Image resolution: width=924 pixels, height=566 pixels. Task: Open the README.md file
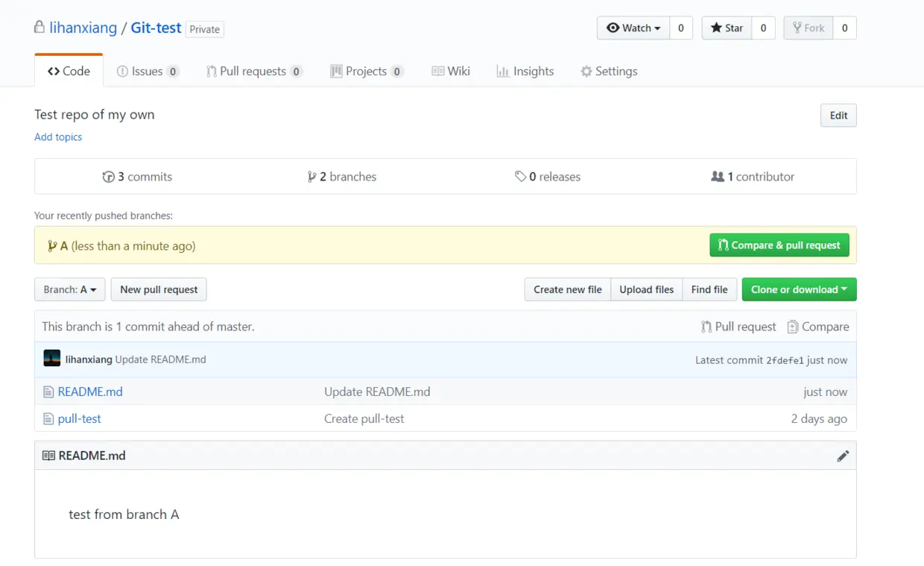(90, 392)
